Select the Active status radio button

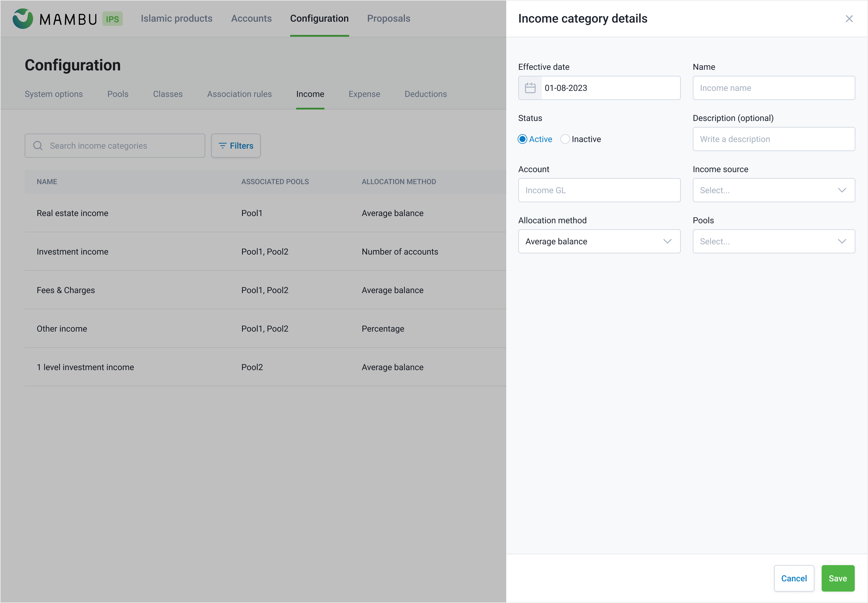(x=522, y=139)
